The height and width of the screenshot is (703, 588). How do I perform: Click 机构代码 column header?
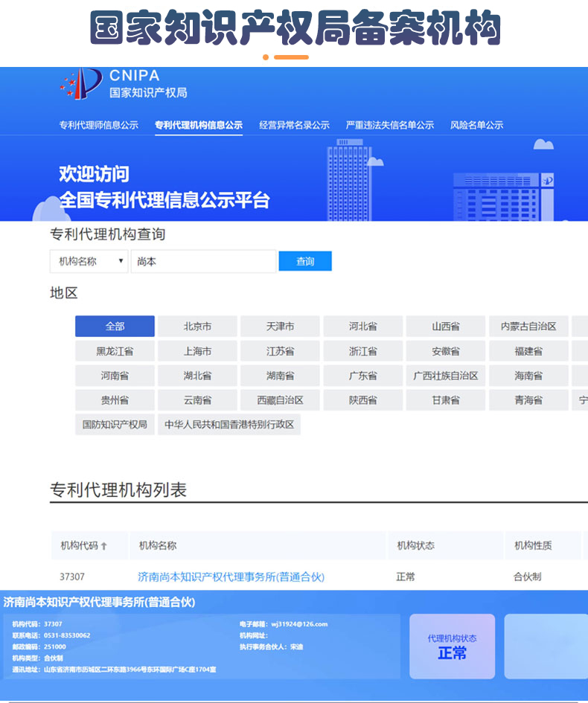click(90, 545)
